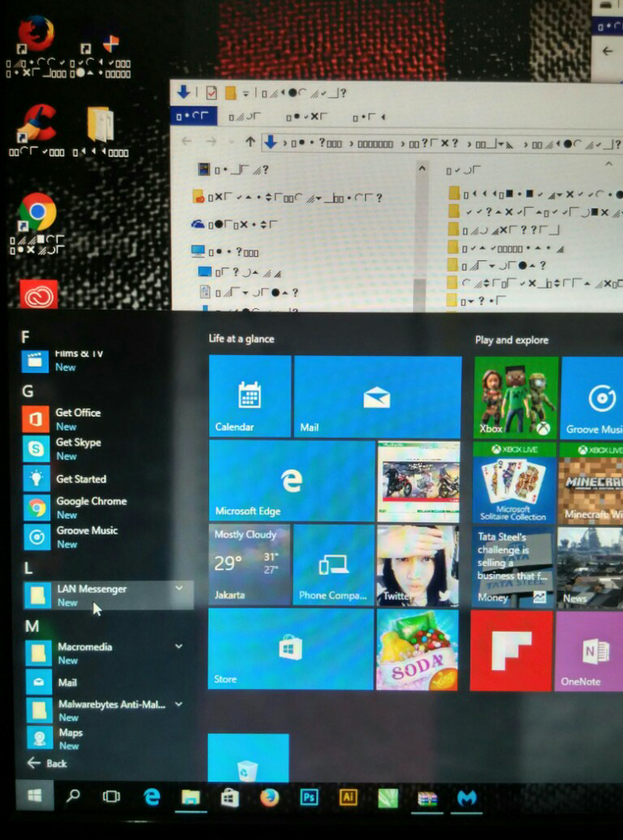This screenshot has width=623, height=840.
Task: Open the OneNote tile
Action: 589,651
